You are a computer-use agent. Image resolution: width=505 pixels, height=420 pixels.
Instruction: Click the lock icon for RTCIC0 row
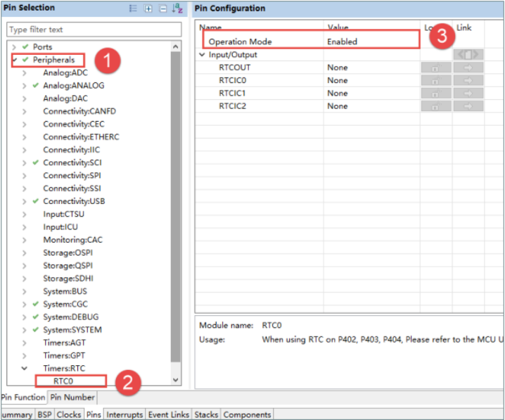click(436, 80)
